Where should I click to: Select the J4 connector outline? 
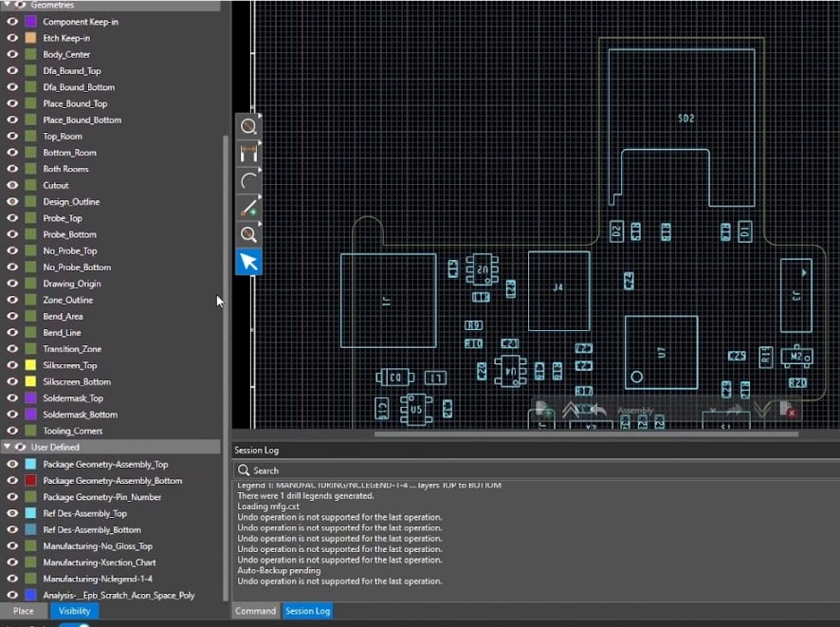(558, 291)
